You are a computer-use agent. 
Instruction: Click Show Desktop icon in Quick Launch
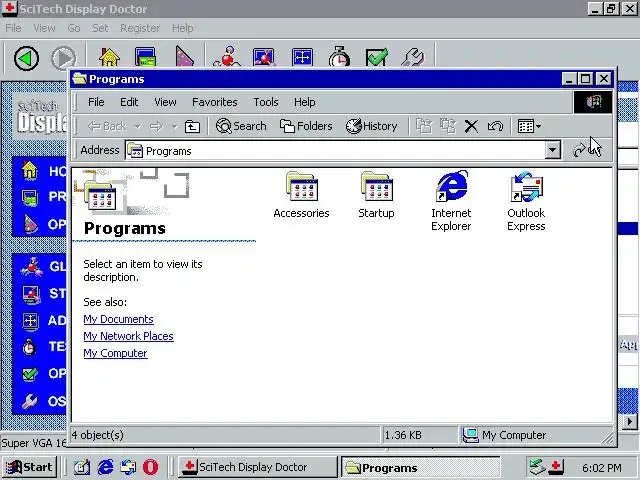82,467
